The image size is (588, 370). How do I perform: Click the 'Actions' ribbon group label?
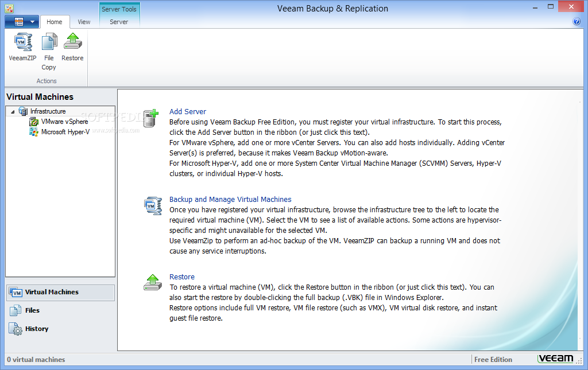pos(47,81)
